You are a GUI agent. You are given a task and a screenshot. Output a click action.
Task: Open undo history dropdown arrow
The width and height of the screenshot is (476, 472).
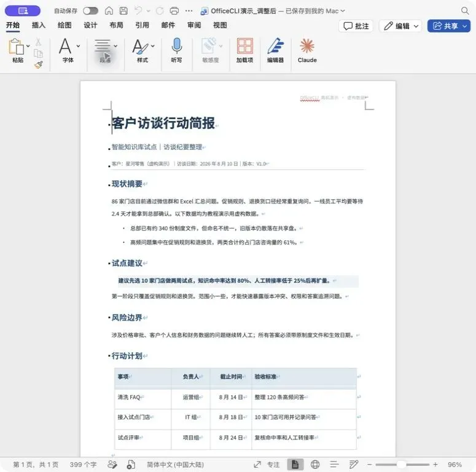point(148,11)
